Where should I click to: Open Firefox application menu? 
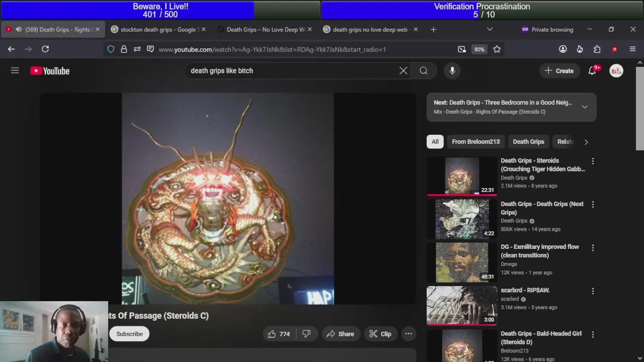click(x=632, y=49)
